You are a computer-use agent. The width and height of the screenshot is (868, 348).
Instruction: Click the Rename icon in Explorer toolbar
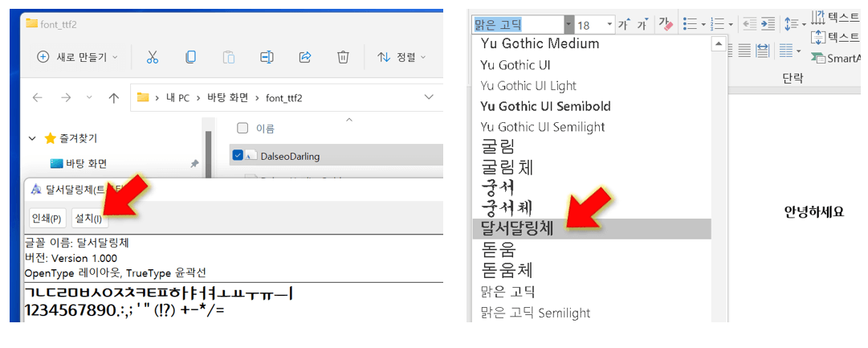(x=267, y=57)
